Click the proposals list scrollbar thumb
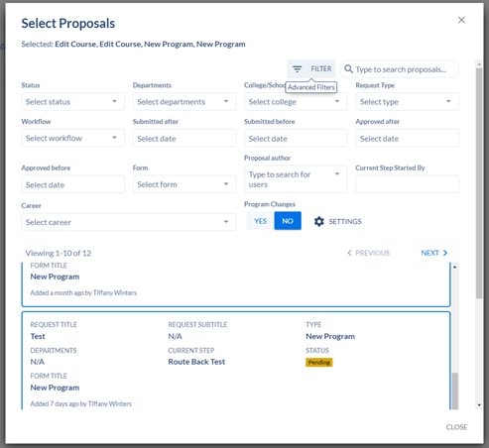The image size is (489, 448). pyautogui.click(x=455, y=391)
